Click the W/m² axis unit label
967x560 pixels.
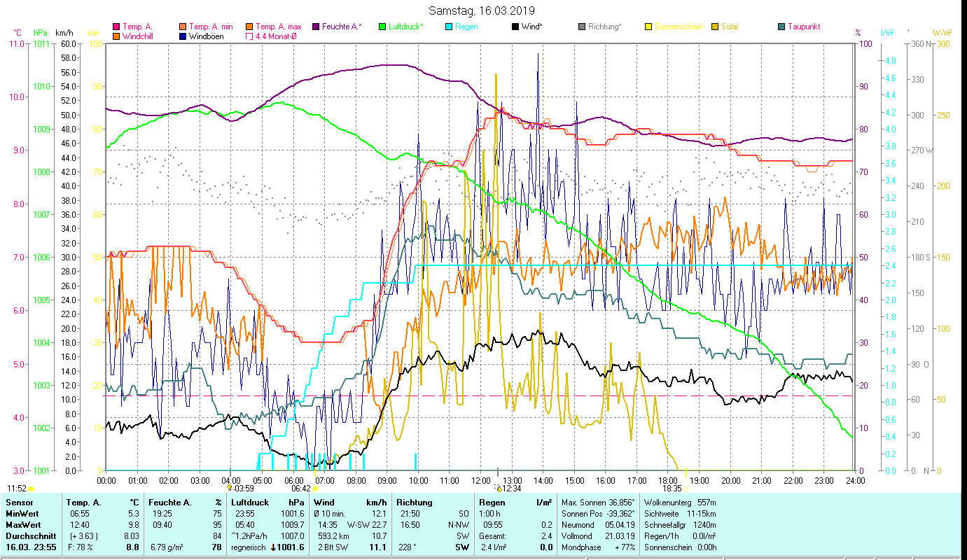point(942,33)
